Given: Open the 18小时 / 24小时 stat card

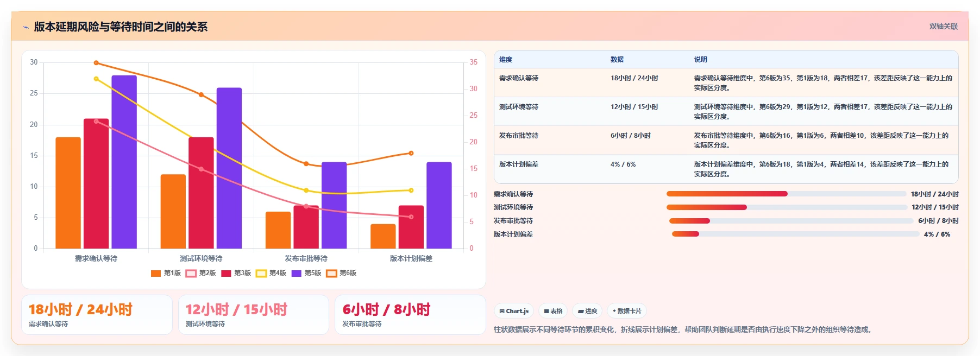Looking at the screenshot, I should click(x=97, y=315).
